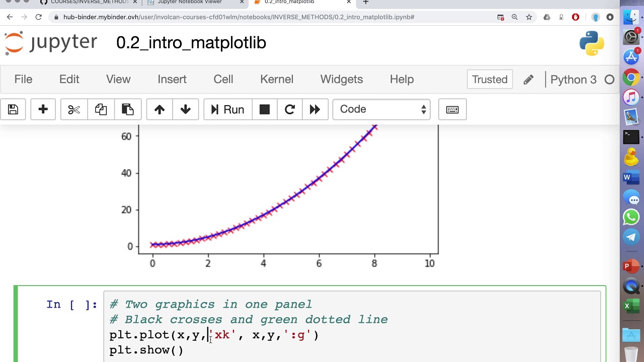Screen dimensions: 644x362
Task: Copy selected cells icon
Action: click(x=101, y=110)
